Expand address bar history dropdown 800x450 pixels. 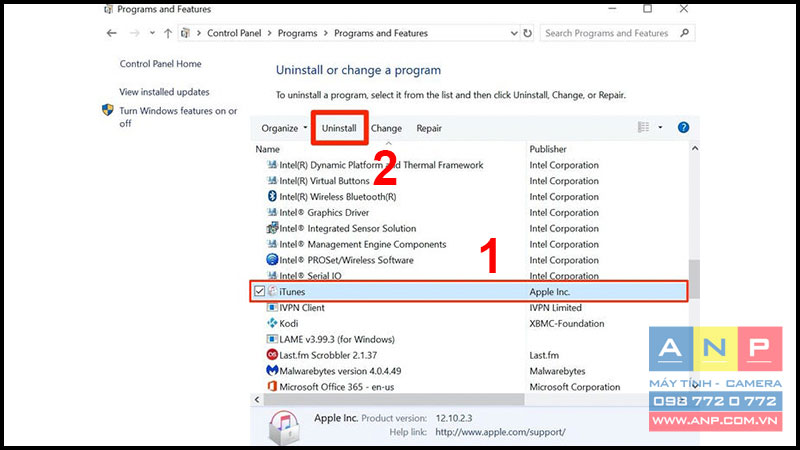point(514,33)
